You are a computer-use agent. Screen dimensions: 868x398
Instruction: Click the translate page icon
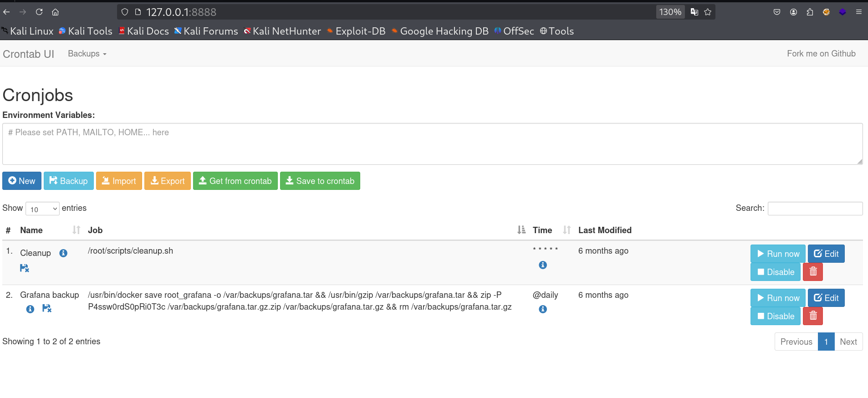[x=694, y=12]
